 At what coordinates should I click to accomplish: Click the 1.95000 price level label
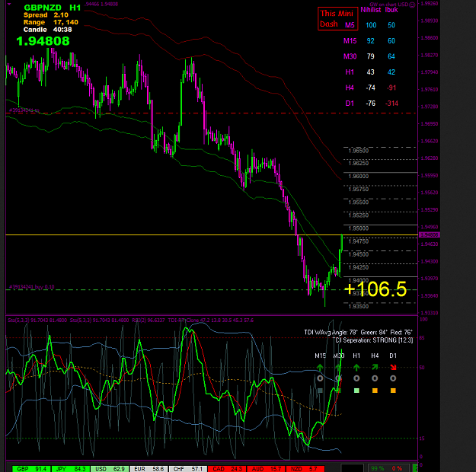point(359,228)
